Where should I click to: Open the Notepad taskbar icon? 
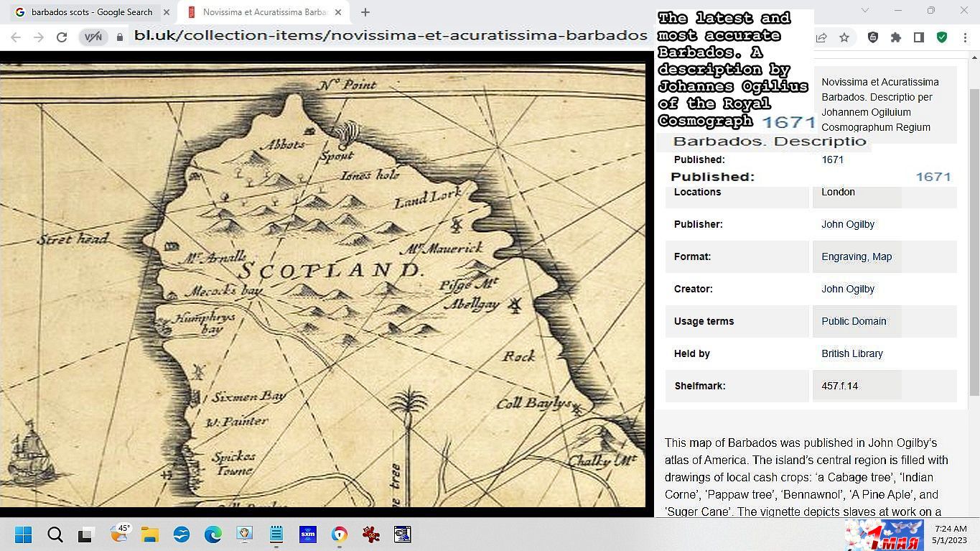(276, 534)
